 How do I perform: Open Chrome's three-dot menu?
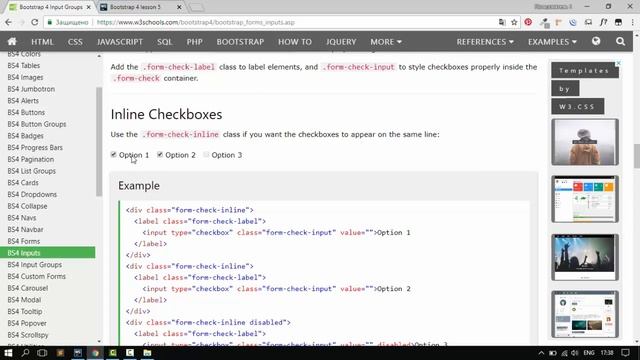[x=633, y=22]
